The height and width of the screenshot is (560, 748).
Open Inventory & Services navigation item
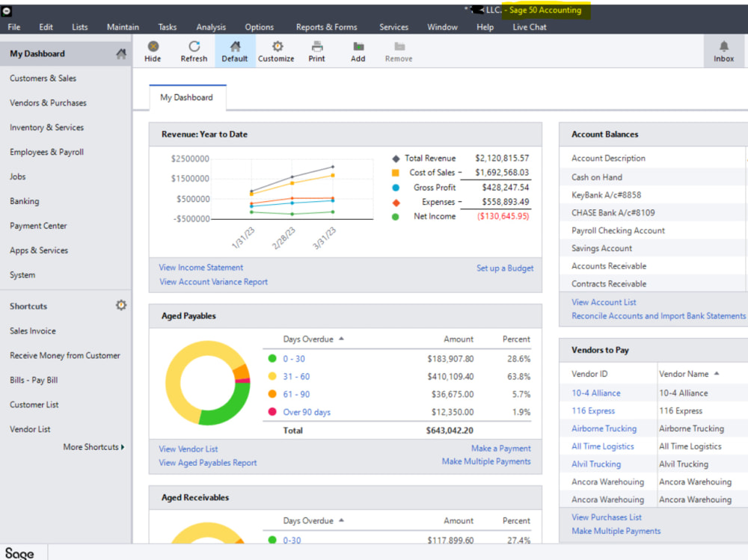(46, 127)
